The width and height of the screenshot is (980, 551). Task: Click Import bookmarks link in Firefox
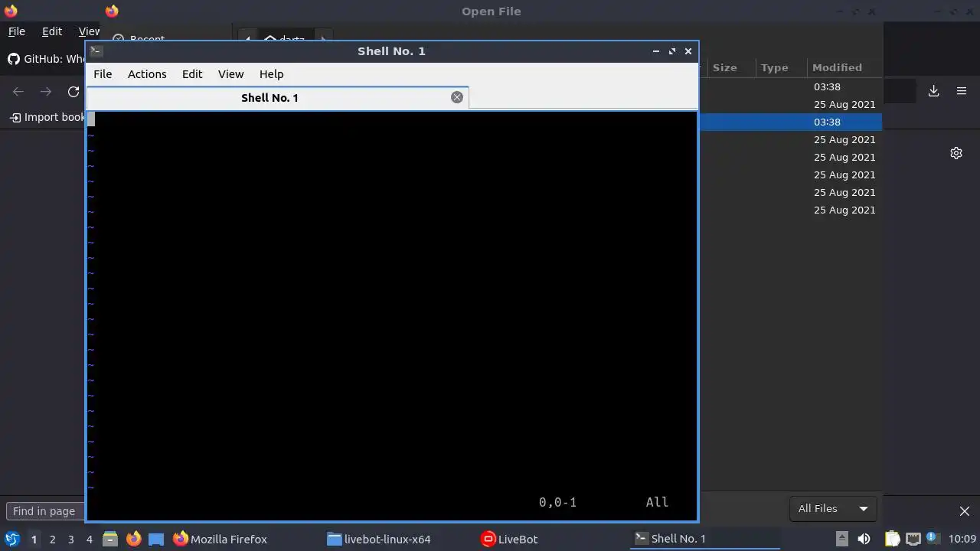[x=47, y=117]
